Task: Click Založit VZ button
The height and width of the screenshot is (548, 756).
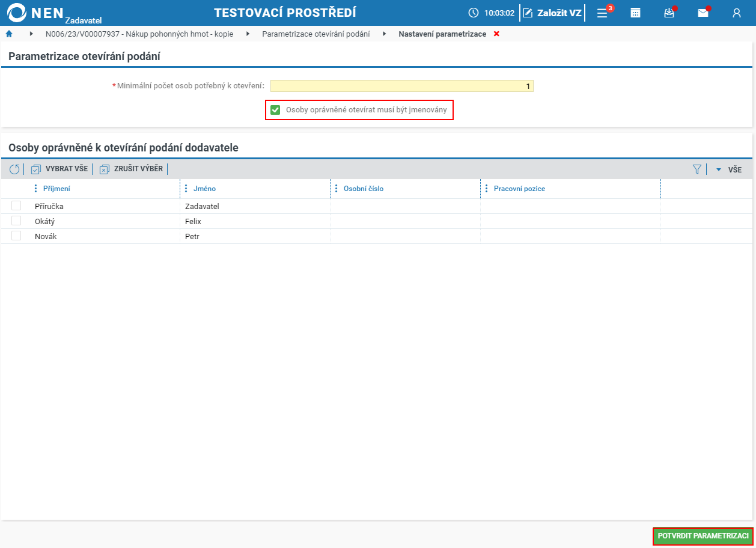Action: 552,13
